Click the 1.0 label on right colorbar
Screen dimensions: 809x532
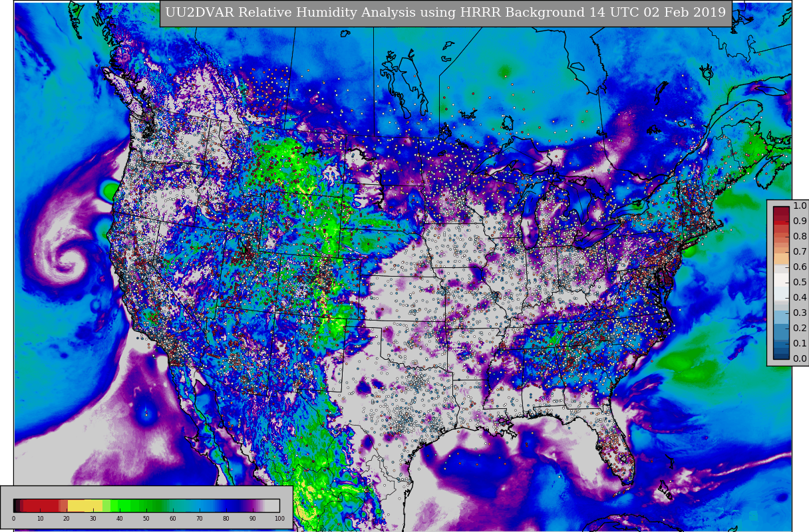(800, 205)
